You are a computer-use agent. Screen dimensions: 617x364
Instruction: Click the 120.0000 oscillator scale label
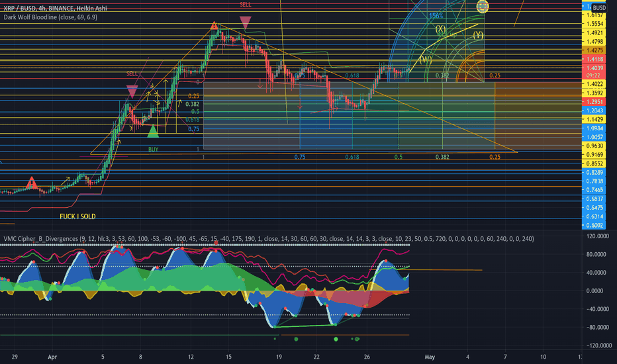tap(597, 236)
